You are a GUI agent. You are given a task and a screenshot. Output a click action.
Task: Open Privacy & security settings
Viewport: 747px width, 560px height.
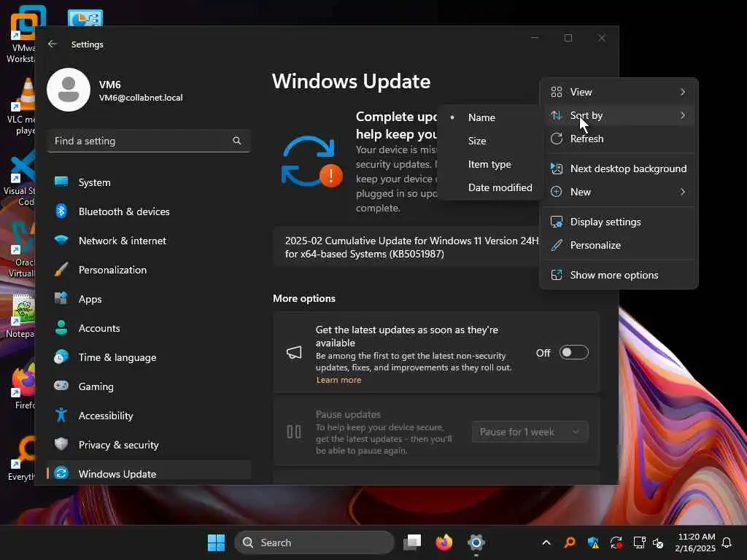149,445
